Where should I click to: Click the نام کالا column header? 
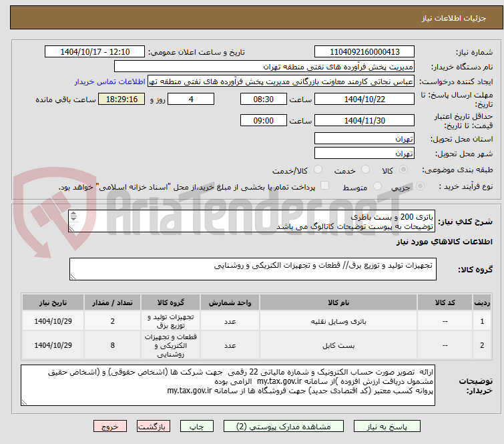[x=338, y=302]
